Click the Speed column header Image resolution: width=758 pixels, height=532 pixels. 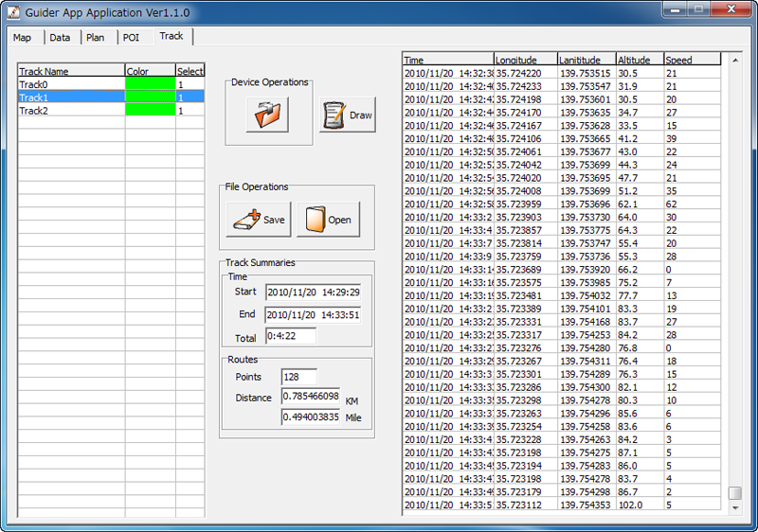point(691,60)
